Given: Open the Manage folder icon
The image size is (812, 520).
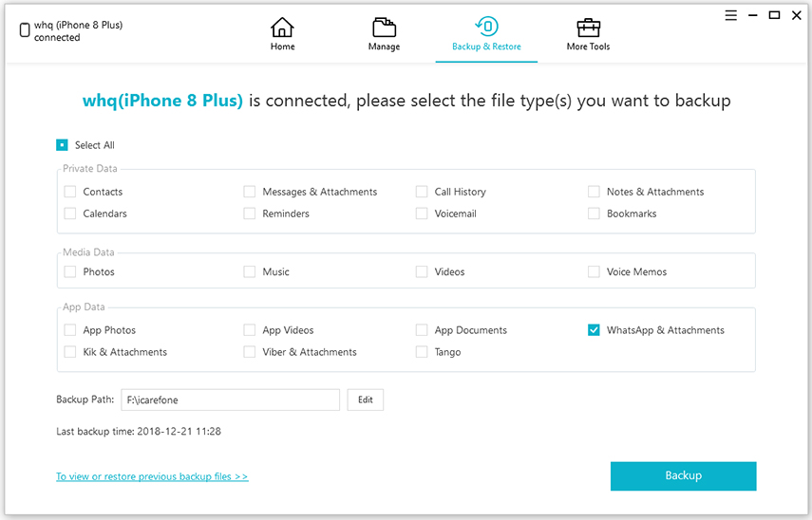Looking at the screenshot, I should 385,27.
